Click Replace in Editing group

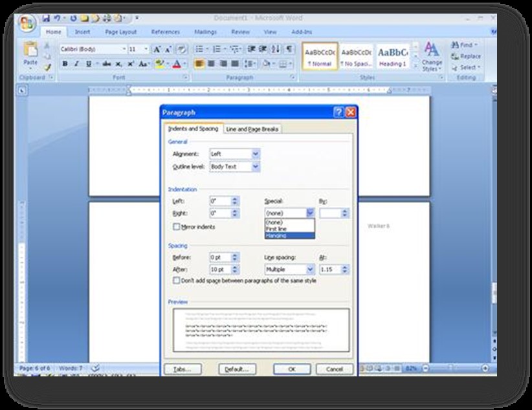point(466,56)
